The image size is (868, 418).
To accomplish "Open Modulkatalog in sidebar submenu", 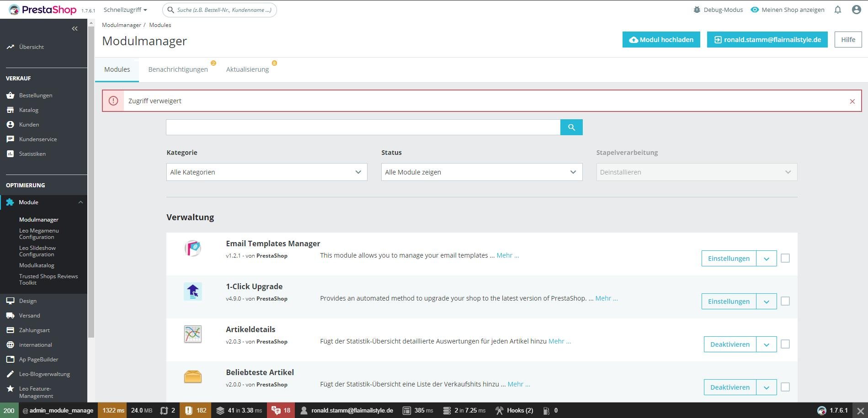I will coord(37,265).
